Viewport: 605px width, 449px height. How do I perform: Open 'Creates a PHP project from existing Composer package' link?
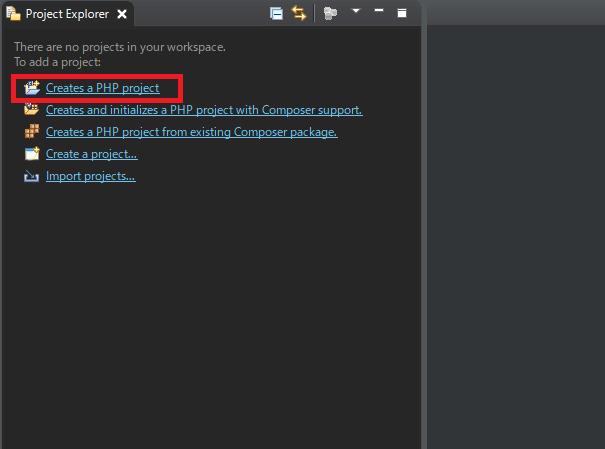click(191, 132)
